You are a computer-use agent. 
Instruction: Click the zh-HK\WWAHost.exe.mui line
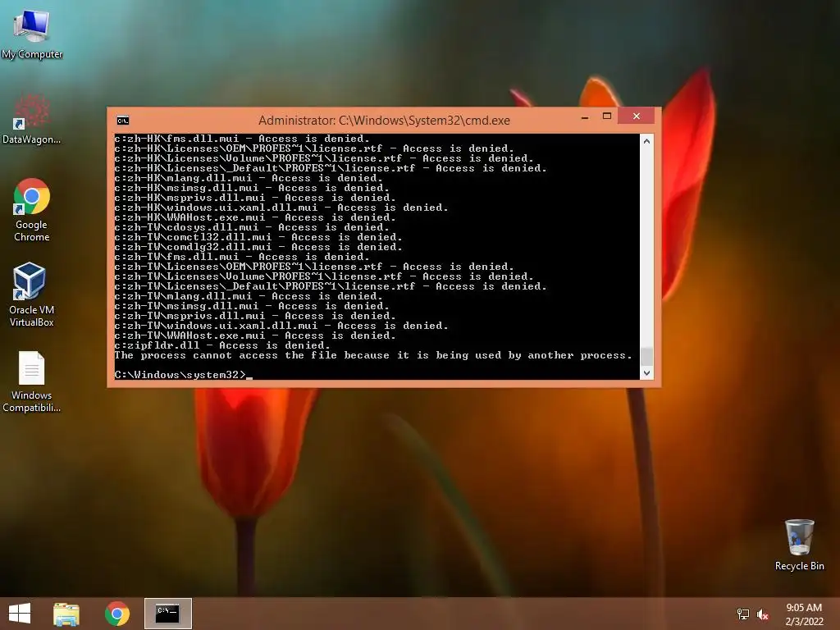(255, 217)
